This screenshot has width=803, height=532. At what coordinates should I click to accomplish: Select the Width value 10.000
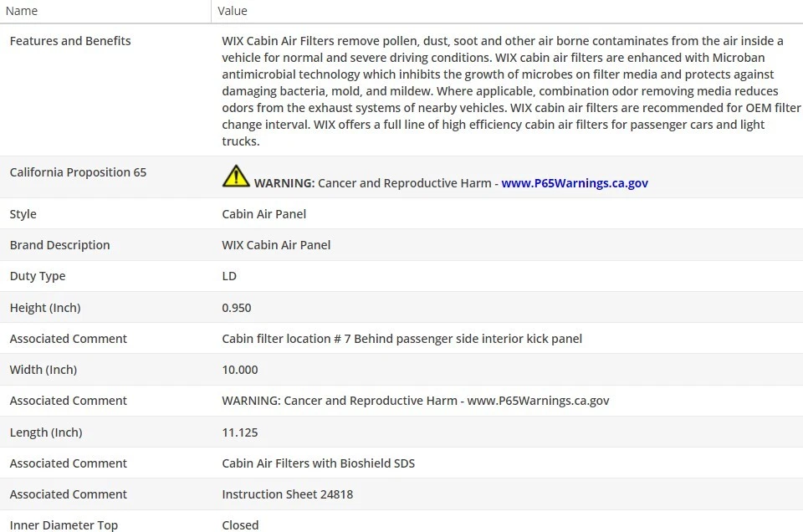coord(240,370)
